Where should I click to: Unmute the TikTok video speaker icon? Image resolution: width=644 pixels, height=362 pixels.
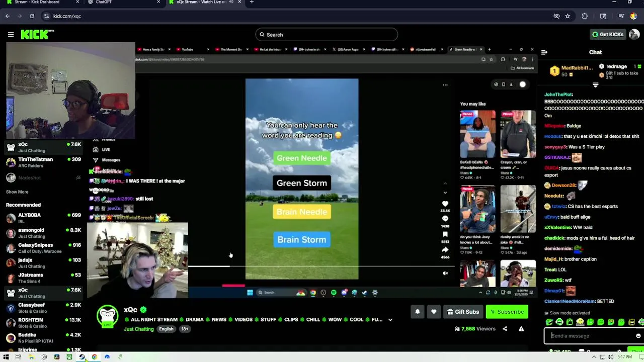click(445, 274)
